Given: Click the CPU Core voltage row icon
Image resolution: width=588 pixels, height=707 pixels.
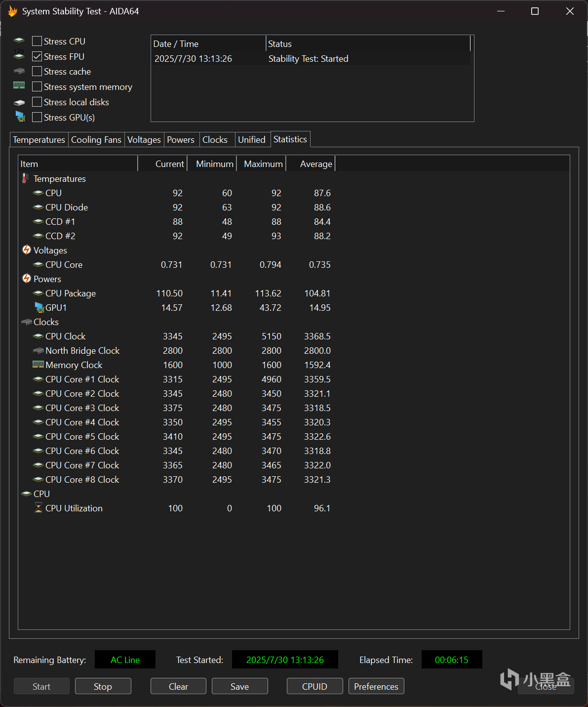Looking at the screenshot, I should [x=39, y=264].
